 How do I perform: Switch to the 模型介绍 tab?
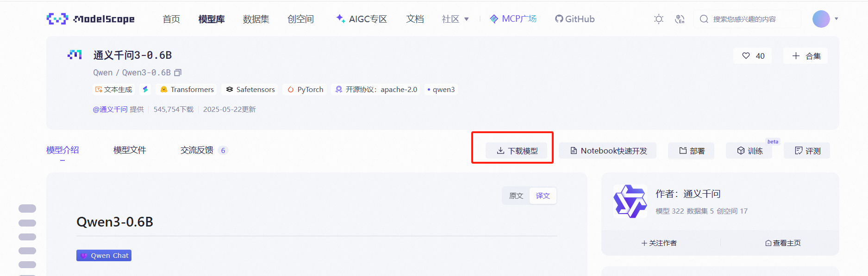62,150
